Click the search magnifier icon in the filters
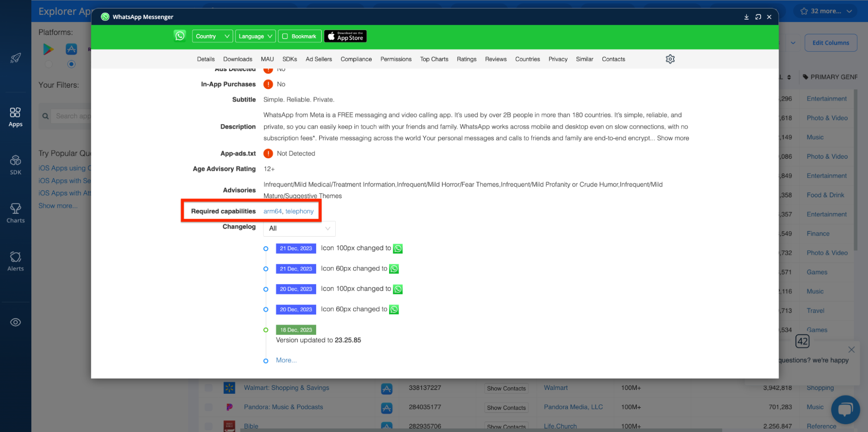Image resolution: width=868 pixels, height=432 pixels. (x=45, y=116)
